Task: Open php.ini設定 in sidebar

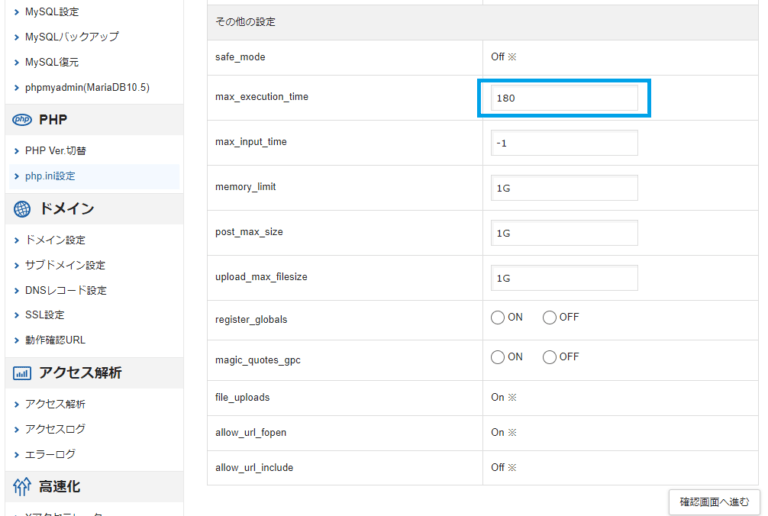Action: [x=50, y=176]
